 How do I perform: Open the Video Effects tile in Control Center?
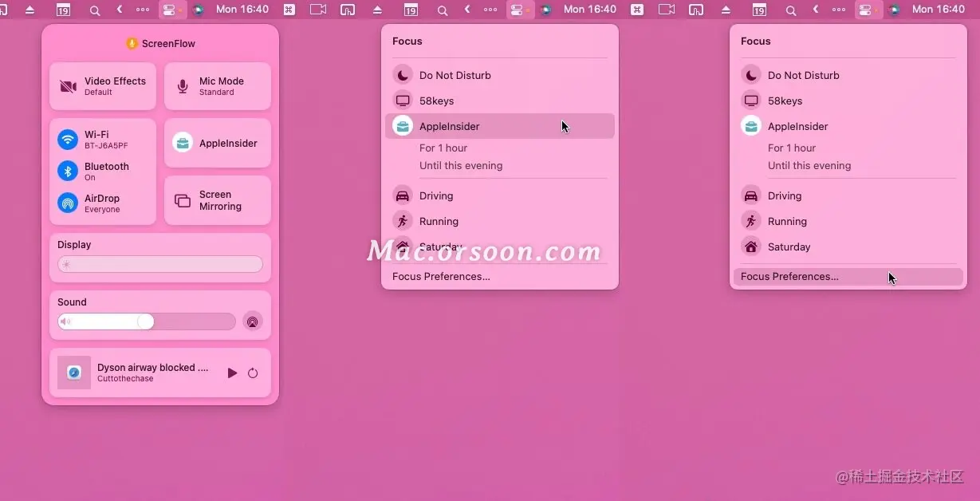[102, 86]
